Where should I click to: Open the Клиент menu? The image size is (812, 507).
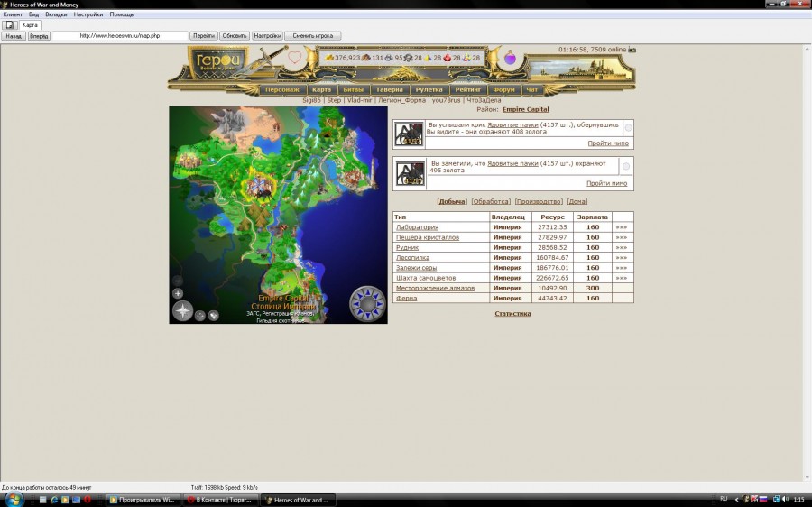coord(13,14)
